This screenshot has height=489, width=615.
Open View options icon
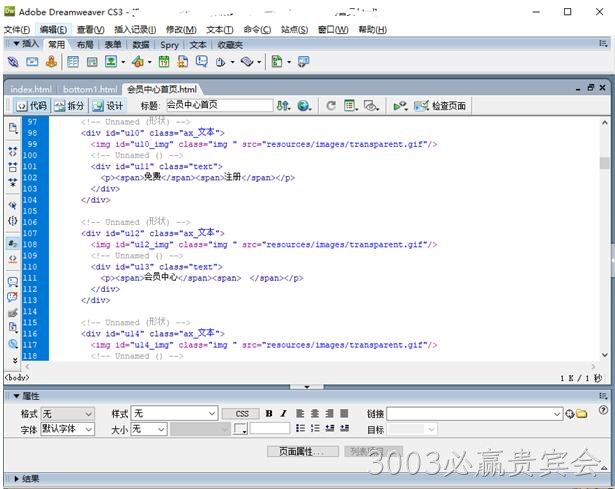coord(350,105)
